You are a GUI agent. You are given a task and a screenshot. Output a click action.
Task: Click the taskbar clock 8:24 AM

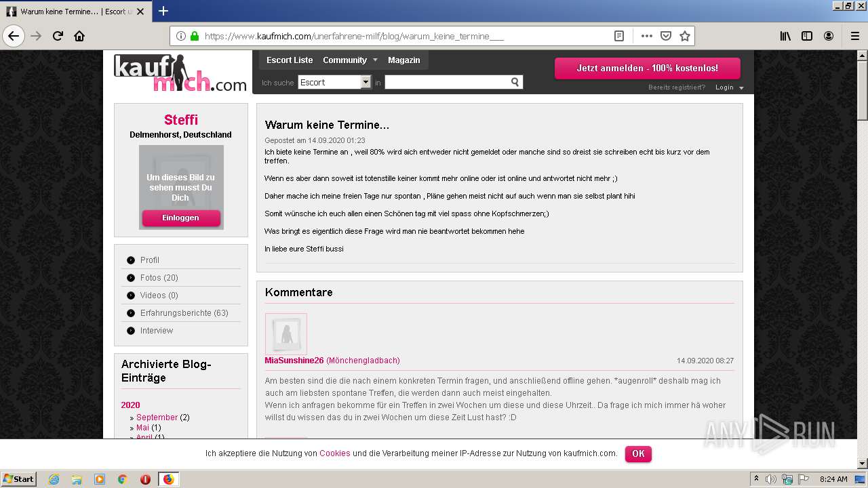click(833, 479)
